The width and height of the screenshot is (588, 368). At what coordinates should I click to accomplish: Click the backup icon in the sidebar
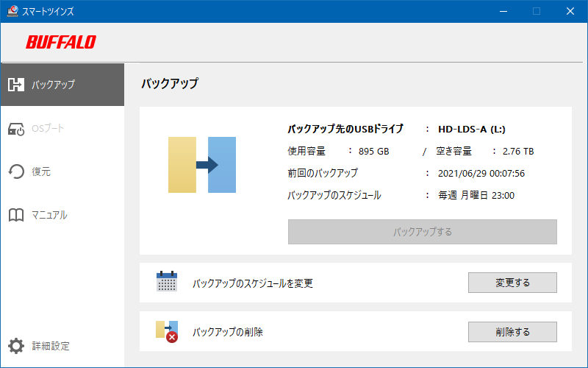coord(16,85)
